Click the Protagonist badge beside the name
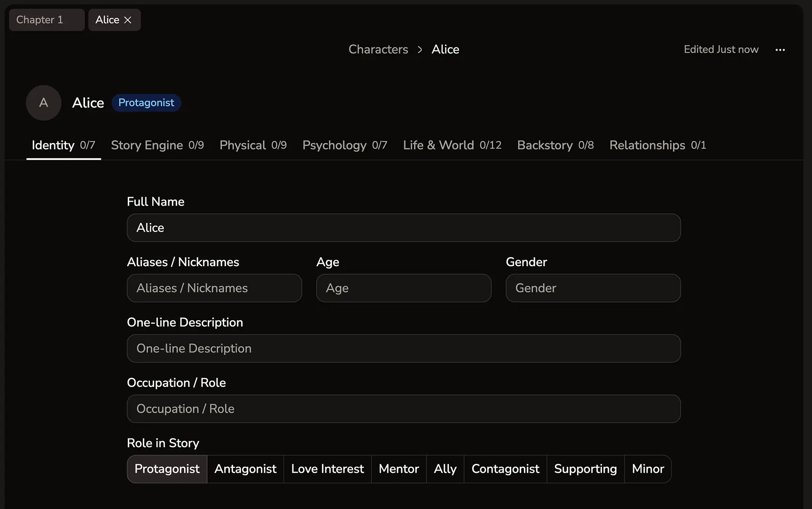Image resolution: width=812 pixels, height=509 pixels. point(146,103)
